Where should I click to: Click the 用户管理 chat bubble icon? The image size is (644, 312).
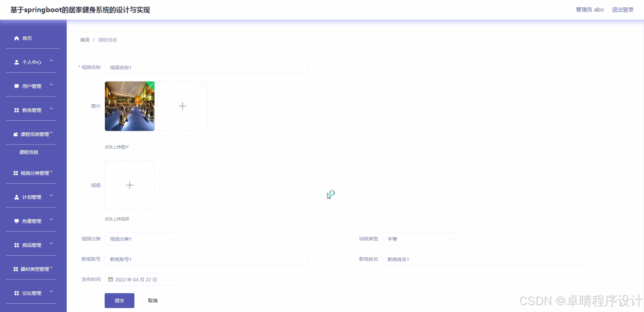16,86
